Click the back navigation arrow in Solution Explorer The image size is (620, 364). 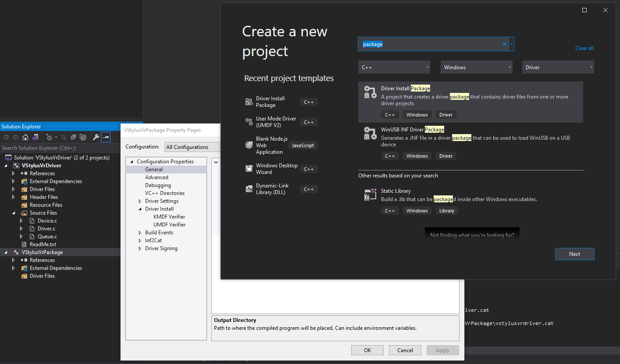(x=6, y=137)
